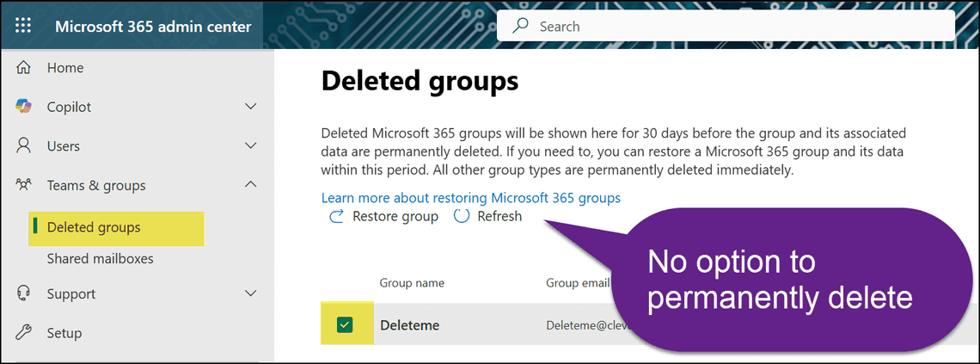Open the app launcher waffle icon
Viewport: 980px width, 364px height.
[x=23, y=27]
